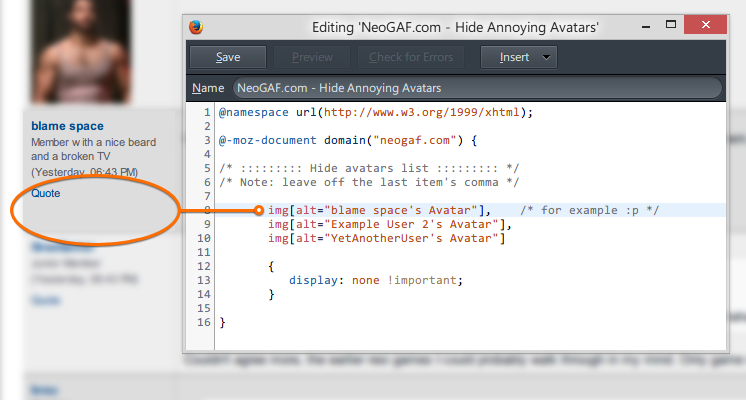This screenshot has height=400, width=746.
Task: Click the 'Hide avatars list' comment line
Action: (369, 168)
